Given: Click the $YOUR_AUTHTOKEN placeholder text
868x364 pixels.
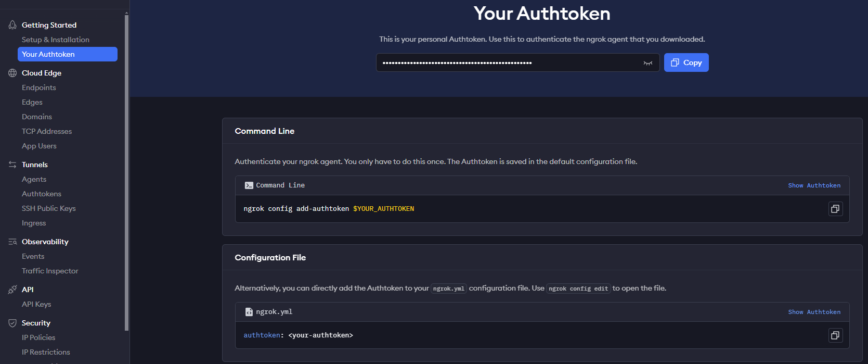Looking at the screenshot, I should (x=384, y=209).
